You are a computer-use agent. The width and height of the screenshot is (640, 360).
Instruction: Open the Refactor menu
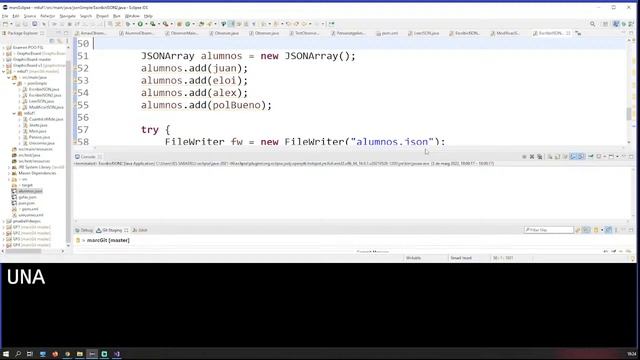tap(47, 16)
